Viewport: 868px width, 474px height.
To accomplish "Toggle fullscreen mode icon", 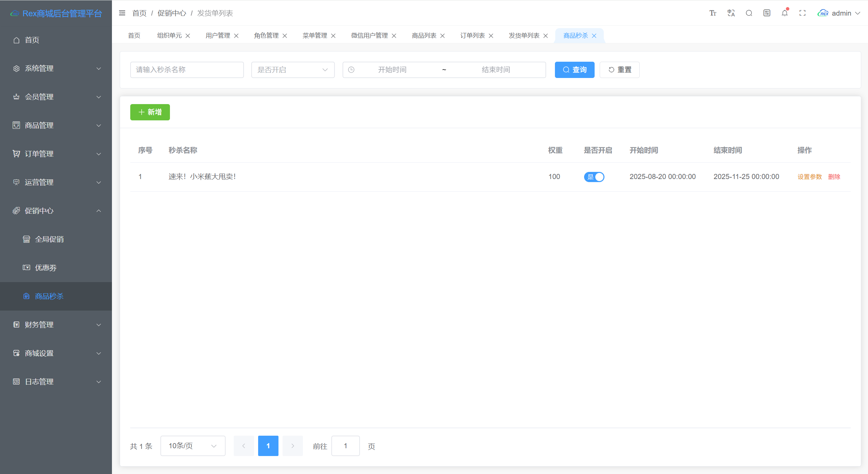I will pyautogui.click(x=803, y=13).
